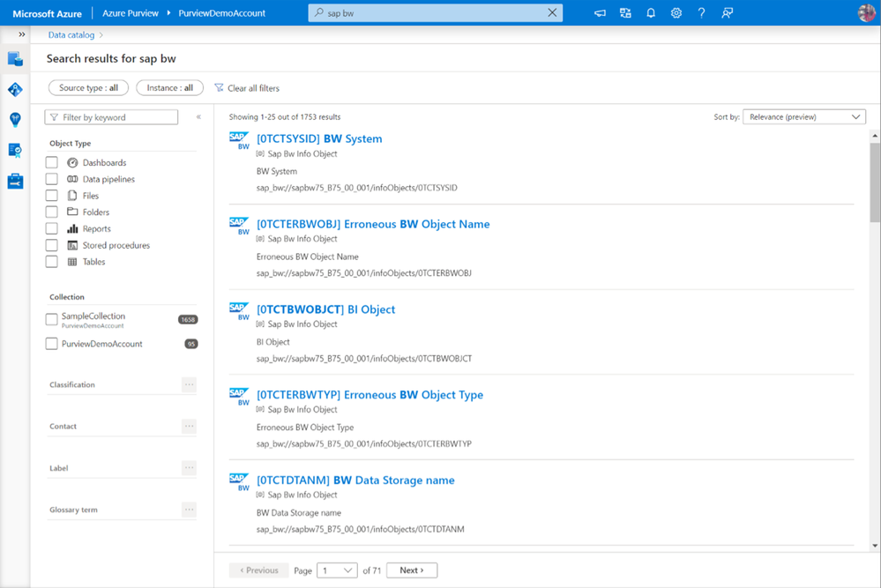
Task: Open the Source type : all filter
Action: click(89, 87)
